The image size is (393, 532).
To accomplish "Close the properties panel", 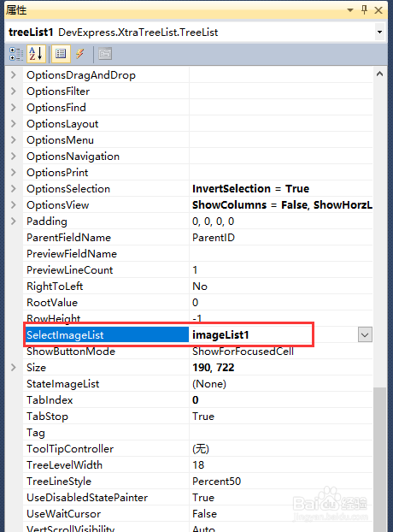I will (x=378, y=10).
